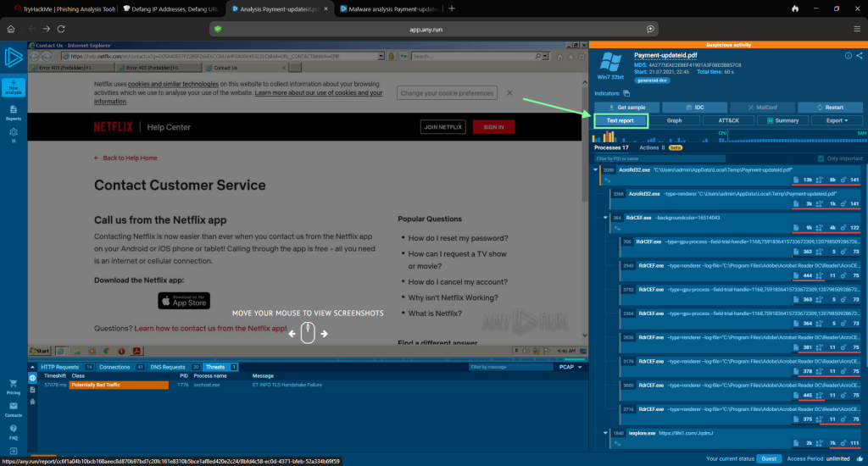868x466 pixels.
Task: Open the Pricing cart icon
Action: pos(13,386)
